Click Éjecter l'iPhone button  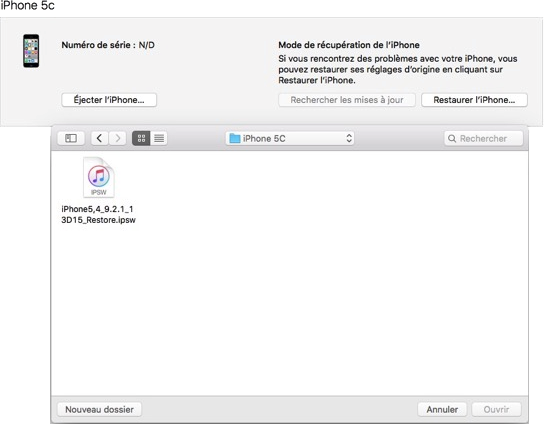point(109,100)
